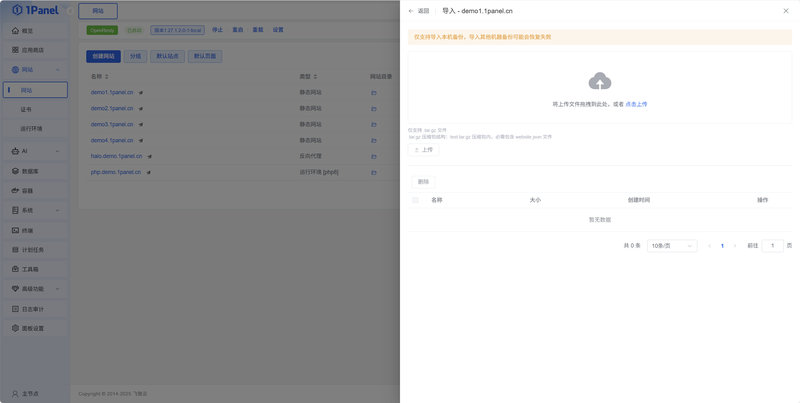Open the folder icon for halo.demo.1panel.cn
The image size is (800, 403).
[373, 157]
